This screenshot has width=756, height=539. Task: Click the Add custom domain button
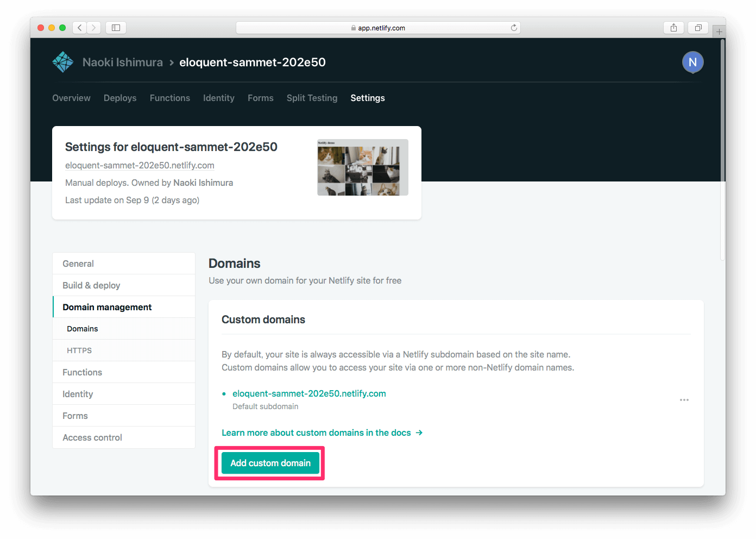[x=270, y=463]
